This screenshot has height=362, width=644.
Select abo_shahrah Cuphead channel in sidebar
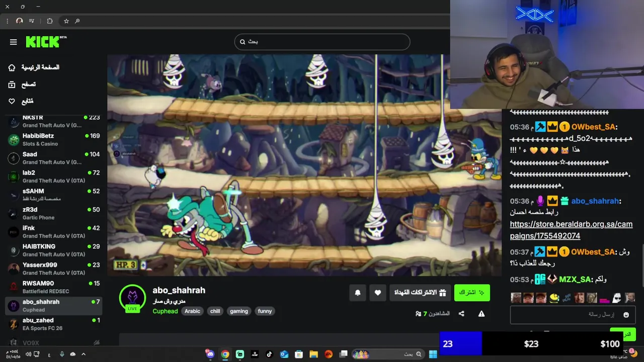[53, 306]
